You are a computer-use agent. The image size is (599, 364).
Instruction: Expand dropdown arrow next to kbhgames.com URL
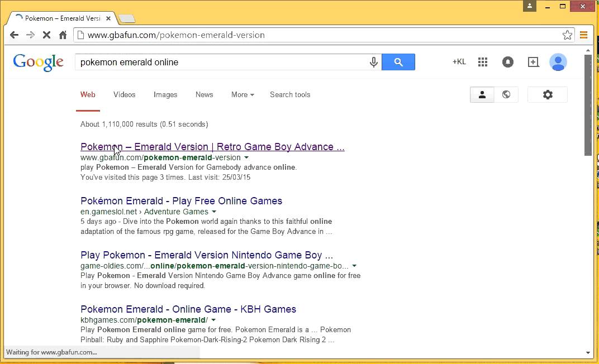(x=213, y=320)
